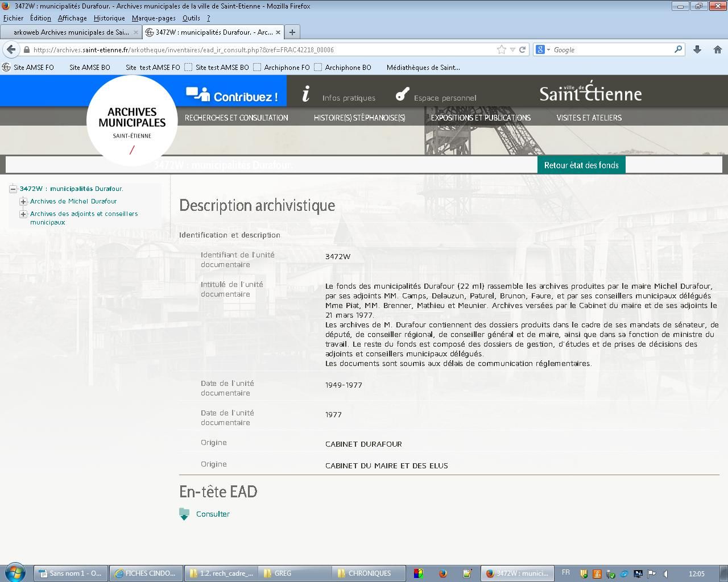The height and width of the screenshot is (582, 728).
Task: Collapse the 3472W municipalités Durafour tree node
Action: coord(13,189)
